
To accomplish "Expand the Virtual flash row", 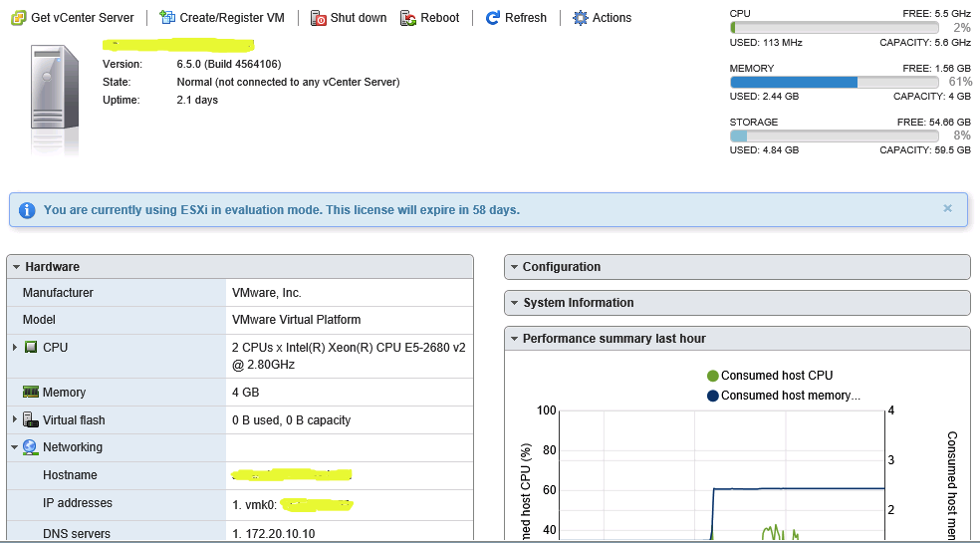I will [x=15, y=419].
